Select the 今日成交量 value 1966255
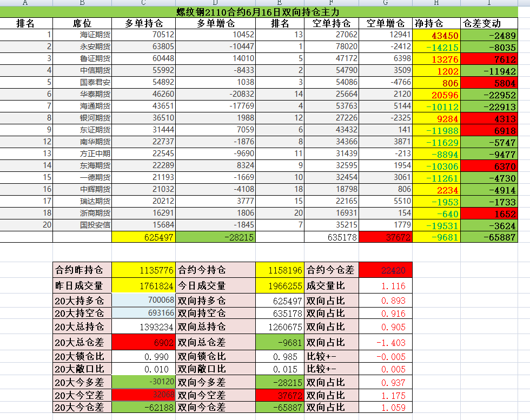Viewport: 530px width, 420px height. click(279, 286)
